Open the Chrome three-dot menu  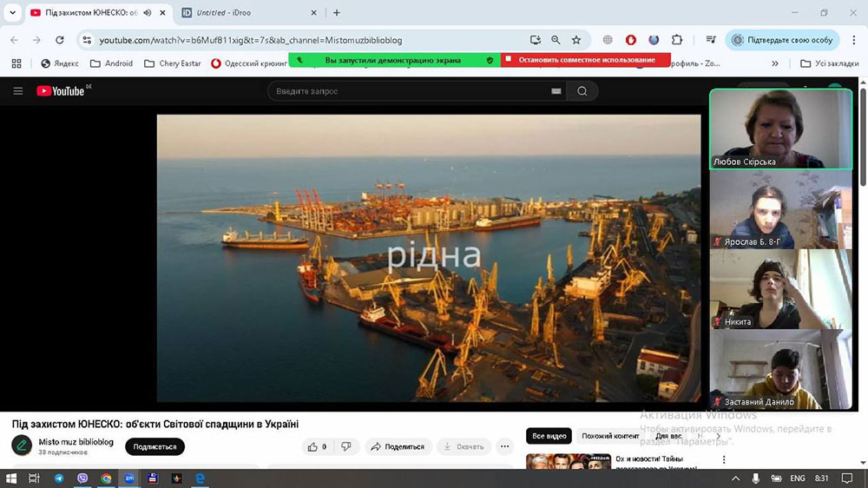[853, 40]
